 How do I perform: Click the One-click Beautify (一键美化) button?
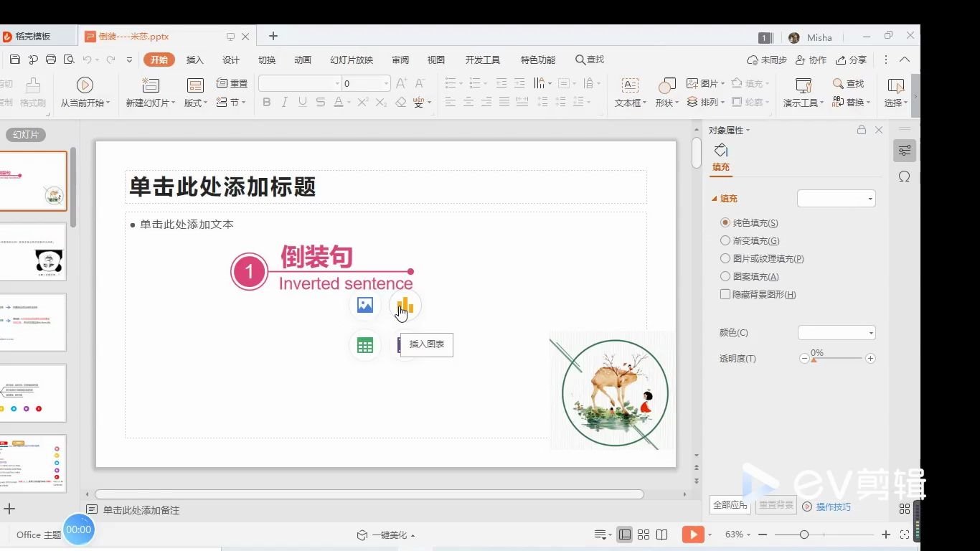pyautogui.click(x=386, y=535)
